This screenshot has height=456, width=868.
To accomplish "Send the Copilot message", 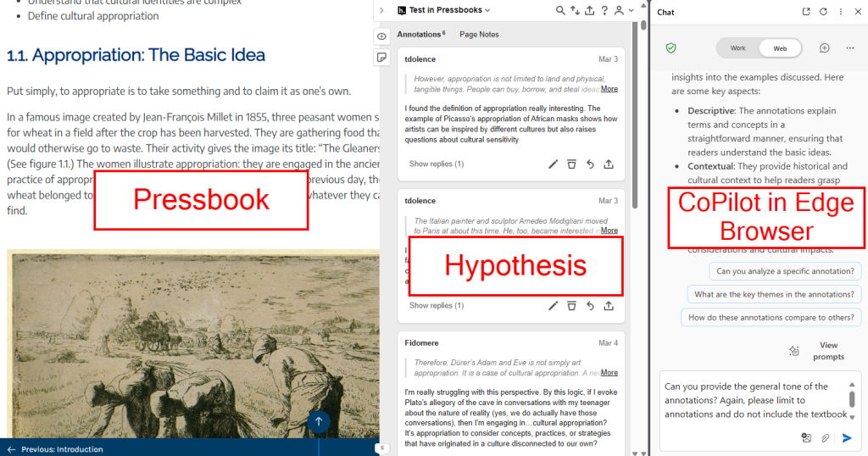I will (x=847, y=437).
